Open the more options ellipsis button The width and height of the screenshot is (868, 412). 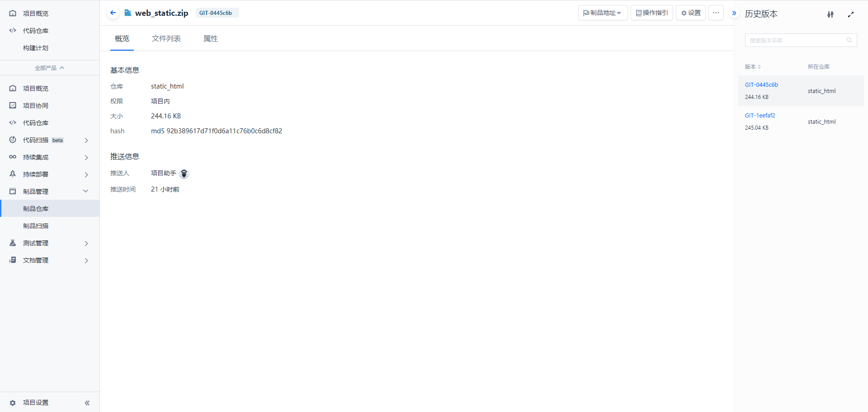[716, 13]
